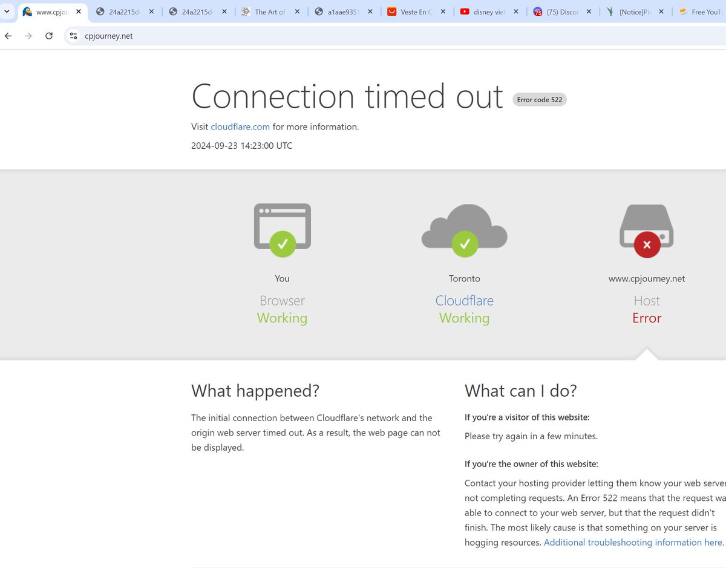Click "Please try again in a few minutes."
726x588 pixels.
point(531,436)
